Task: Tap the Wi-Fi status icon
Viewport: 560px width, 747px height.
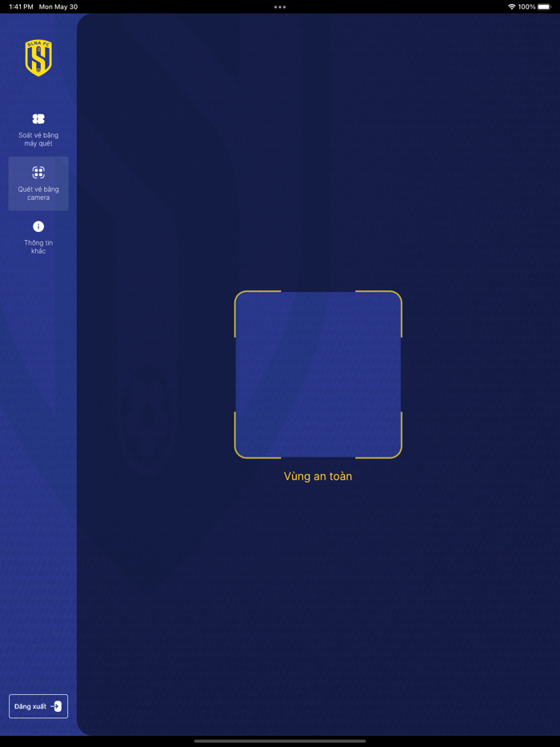Action: (512, 6)
